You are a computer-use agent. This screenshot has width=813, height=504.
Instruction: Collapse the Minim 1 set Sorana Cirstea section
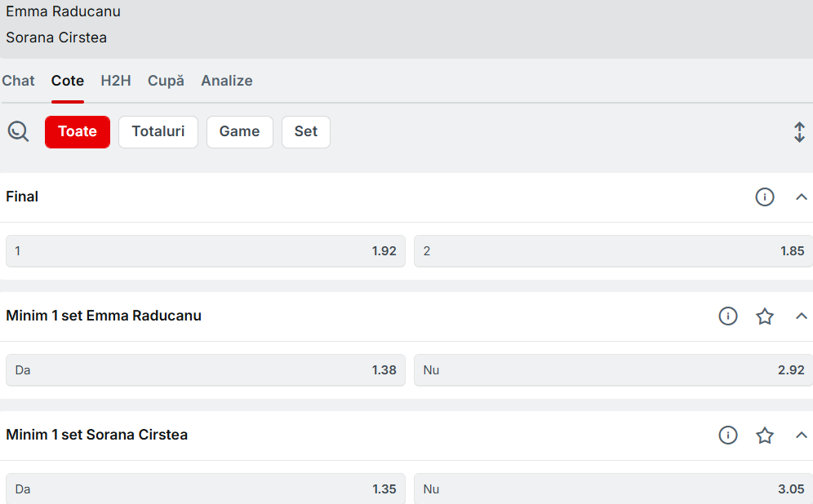[801, 435]
